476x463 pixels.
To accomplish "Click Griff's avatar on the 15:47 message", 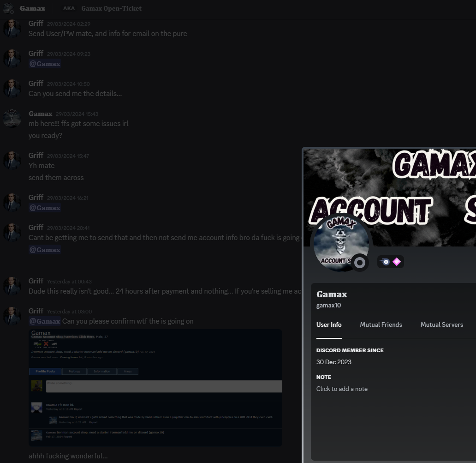I will point(12,160).
